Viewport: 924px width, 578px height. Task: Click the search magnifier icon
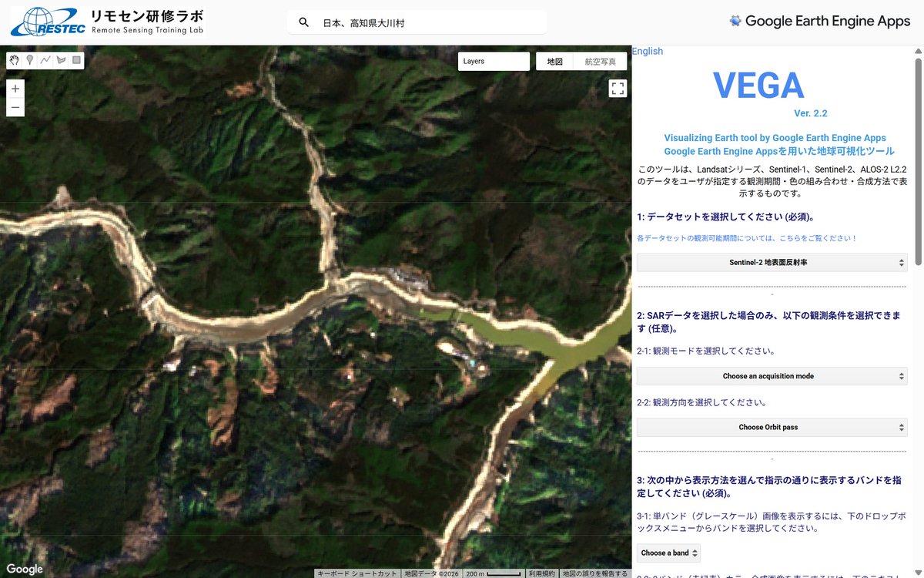point(304,22)
